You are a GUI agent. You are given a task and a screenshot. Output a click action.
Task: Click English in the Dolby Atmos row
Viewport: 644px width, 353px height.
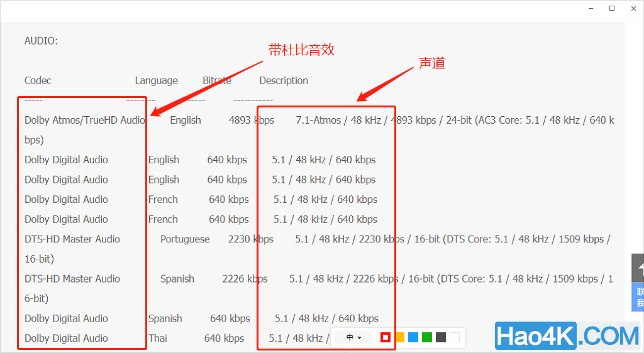pyautogui.click(x=186, y=121)
